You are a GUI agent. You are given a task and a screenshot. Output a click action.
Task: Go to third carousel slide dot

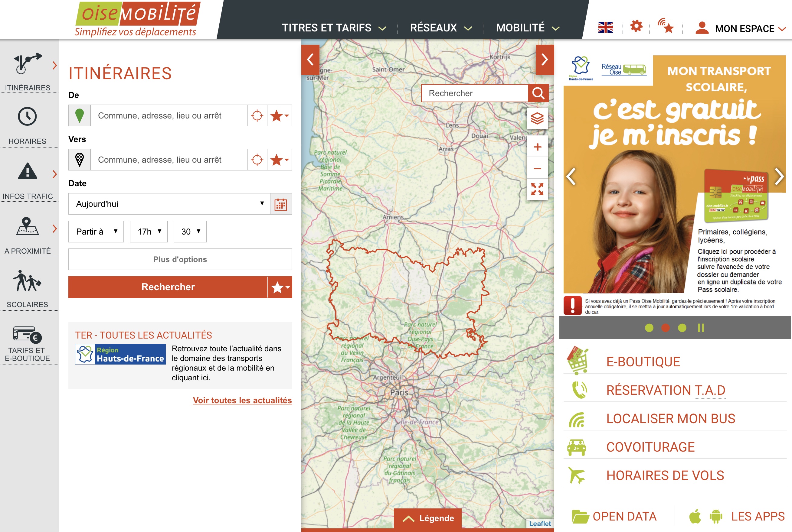pyautogui.click(x=682, y=328)
